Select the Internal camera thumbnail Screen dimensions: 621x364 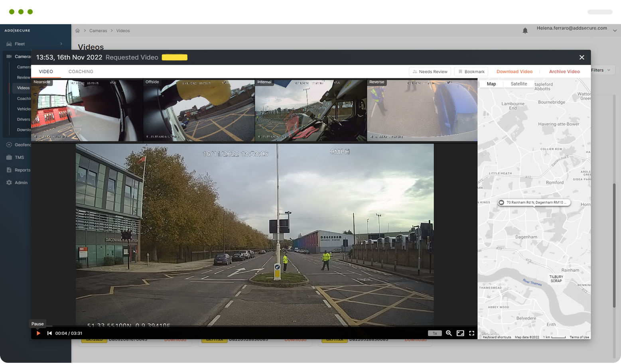311,110
